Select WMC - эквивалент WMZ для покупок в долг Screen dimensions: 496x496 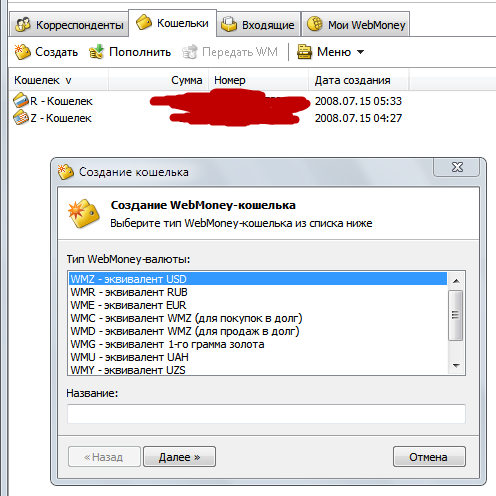point(258,318)
